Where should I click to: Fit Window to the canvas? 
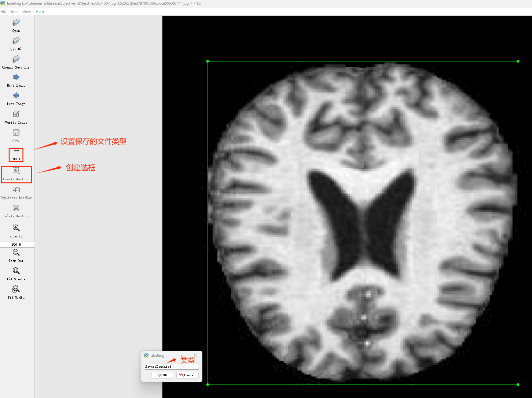16,274
